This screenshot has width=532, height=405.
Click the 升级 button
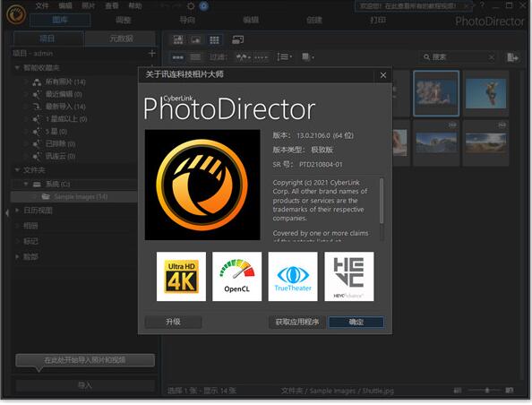pos(174,322)
